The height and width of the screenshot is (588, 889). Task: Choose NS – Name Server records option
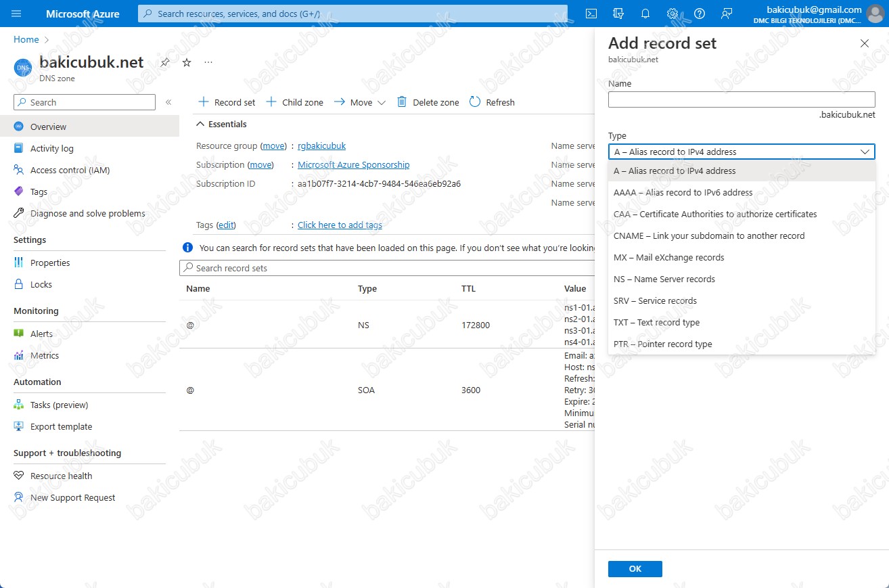click(x=742, y=279)
